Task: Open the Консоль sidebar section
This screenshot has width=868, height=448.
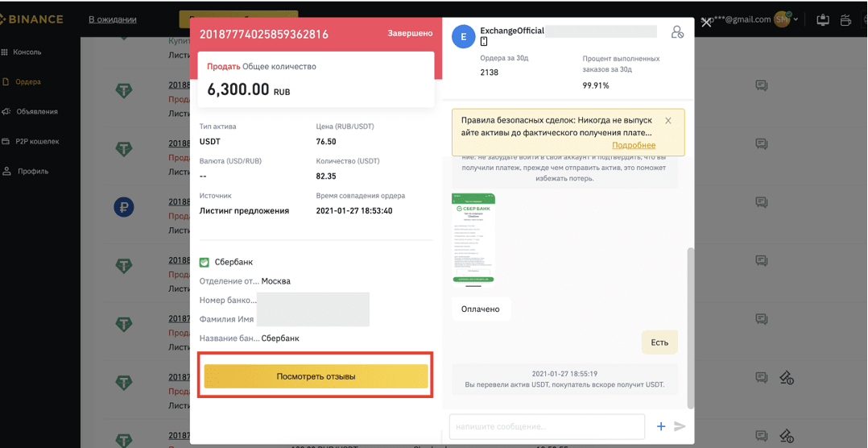Action: pyautogui.click(x=23, y=52)
